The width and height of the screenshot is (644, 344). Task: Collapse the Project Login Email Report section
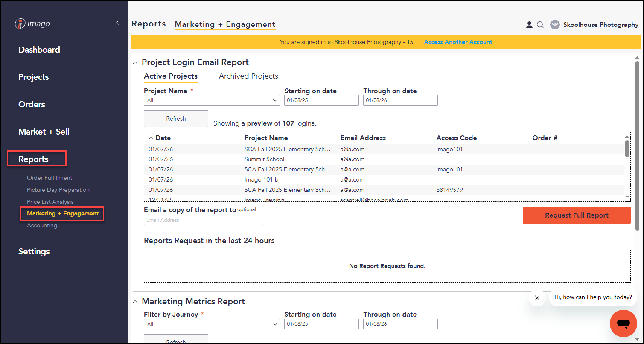[x=135, y=62]
